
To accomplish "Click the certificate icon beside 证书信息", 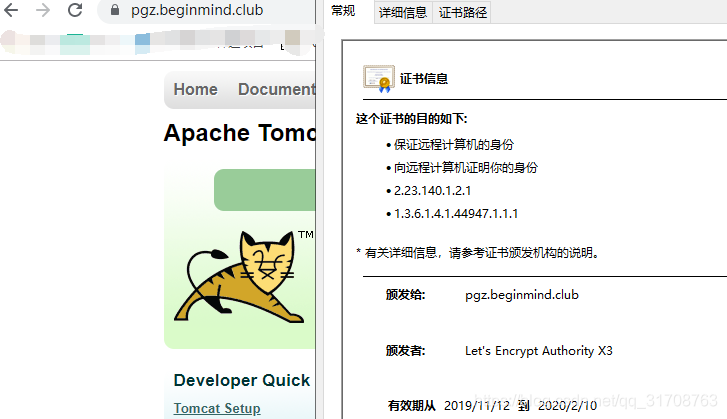I will (x=379, y=78).
